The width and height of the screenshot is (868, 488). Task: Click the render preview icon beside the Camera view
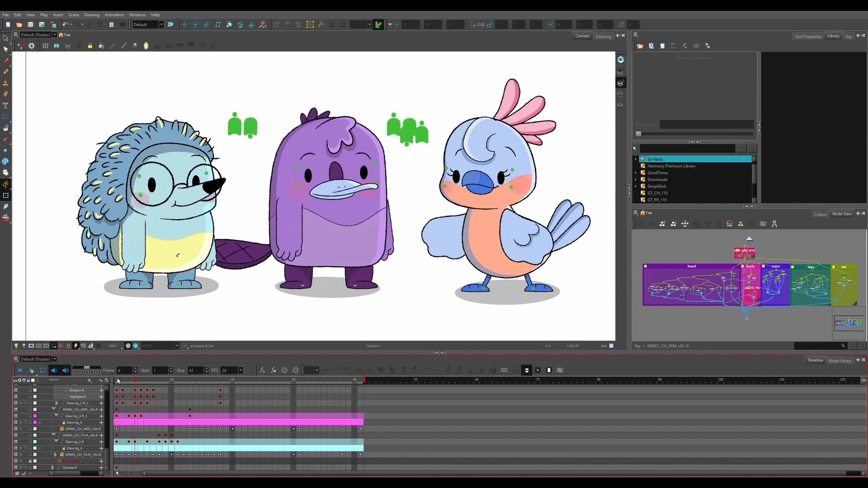pos(621,60)
